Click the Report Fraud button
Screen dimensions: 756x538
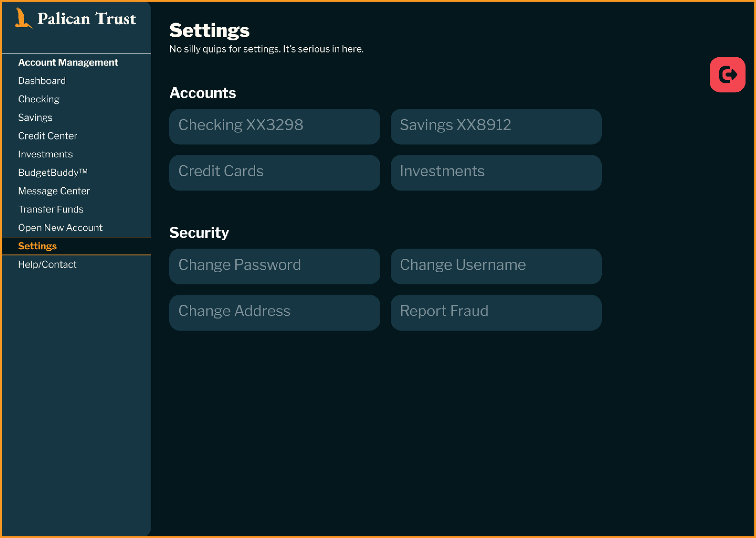496,313
